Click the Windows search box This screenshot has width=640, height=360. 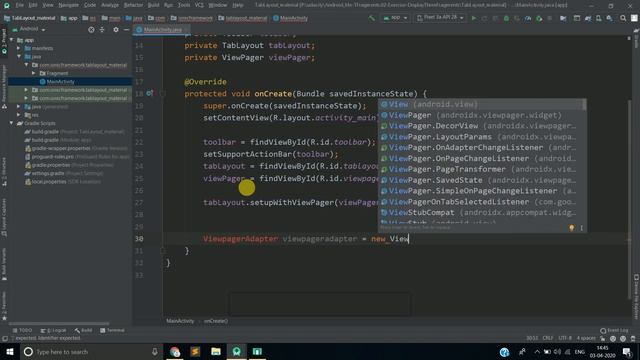pyautogui.click(x=91, y=351)
